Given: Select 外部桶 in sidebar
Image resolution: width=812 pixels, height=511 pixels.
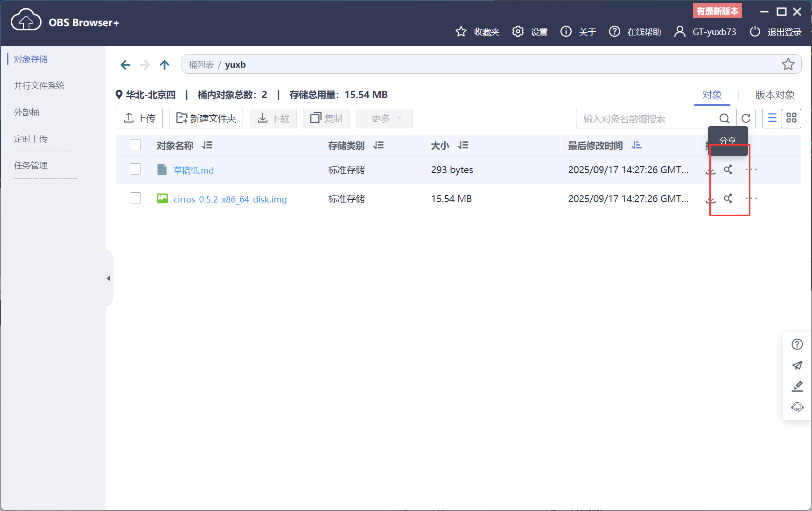Looking at the screenshot, I should pyautogui.click(x=27, y=112).
